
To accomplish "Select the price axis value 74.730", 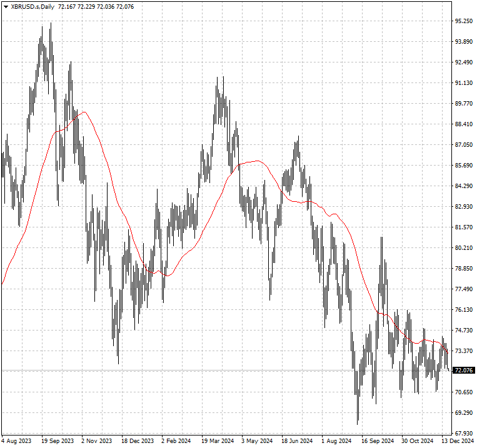I will click(464, 331).
